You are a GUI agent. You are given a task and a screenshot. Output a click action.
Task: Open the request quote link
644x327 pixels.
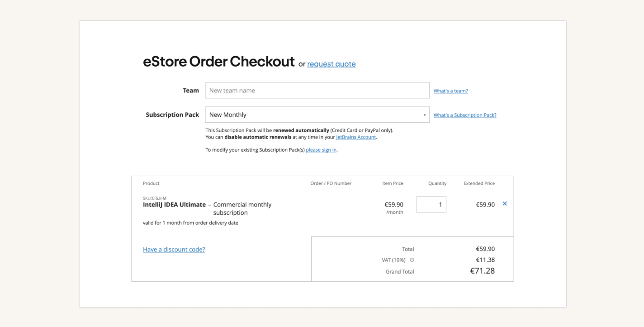pos(331,64)
